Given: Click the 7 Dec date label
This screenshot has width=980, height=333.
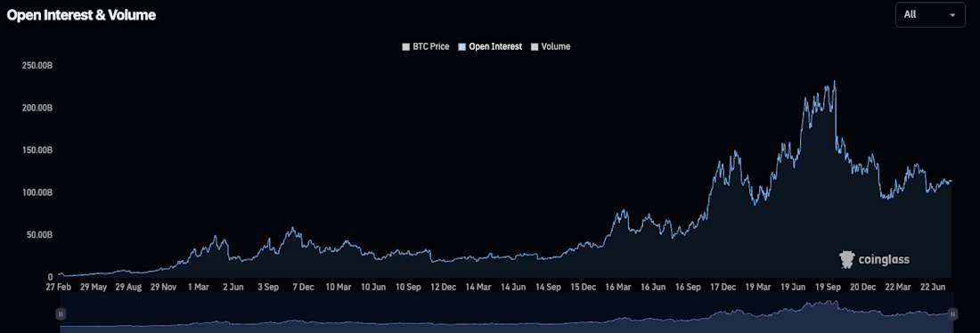Looking at the screenshot, I should (303, 288).
